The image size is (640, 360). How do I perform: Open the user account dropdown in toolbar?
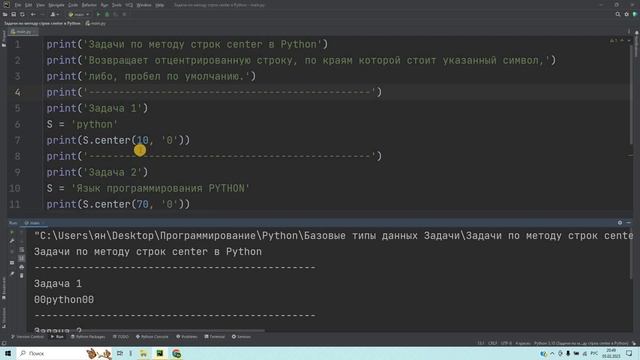(x=54, y=14)
